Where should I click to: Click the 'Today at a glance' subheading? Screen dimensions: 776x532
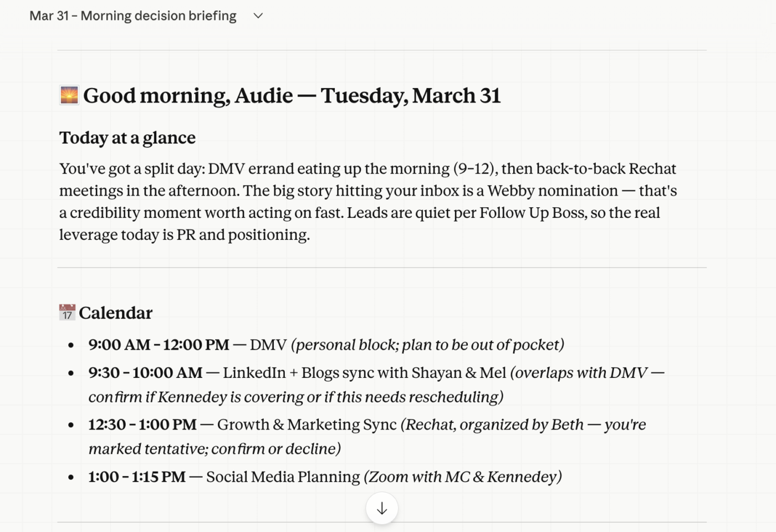click(127, 137)
